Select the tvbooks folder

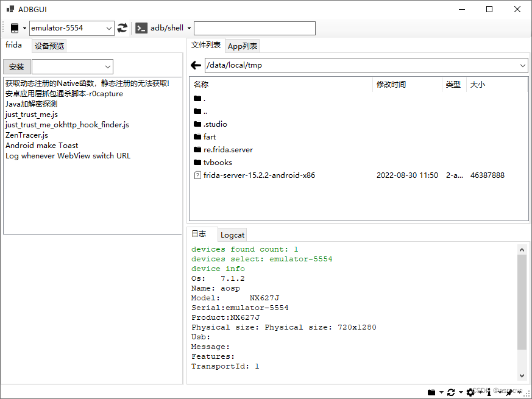(x=213, y=163)
